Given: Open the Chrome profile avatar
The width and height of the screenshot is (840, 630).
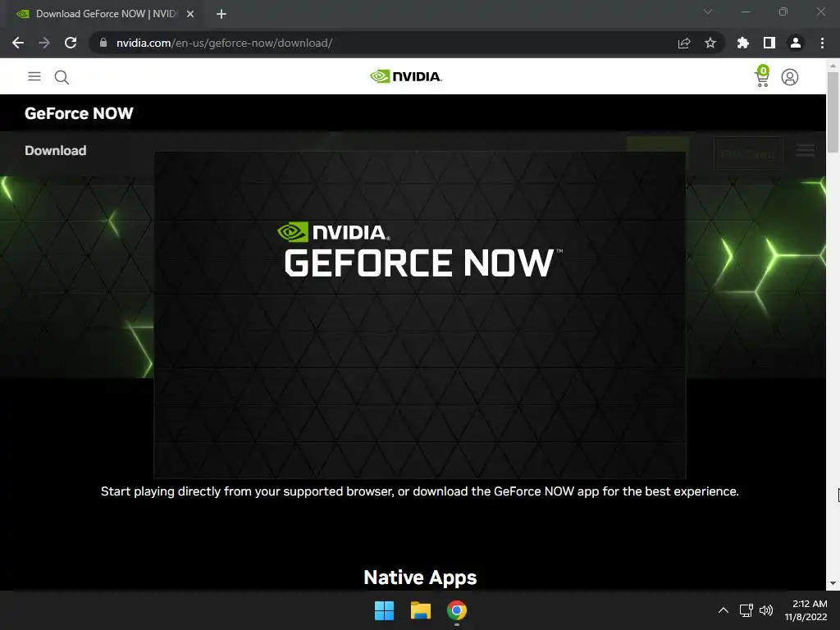Looking at the screenshot, I should click(796, 43).
